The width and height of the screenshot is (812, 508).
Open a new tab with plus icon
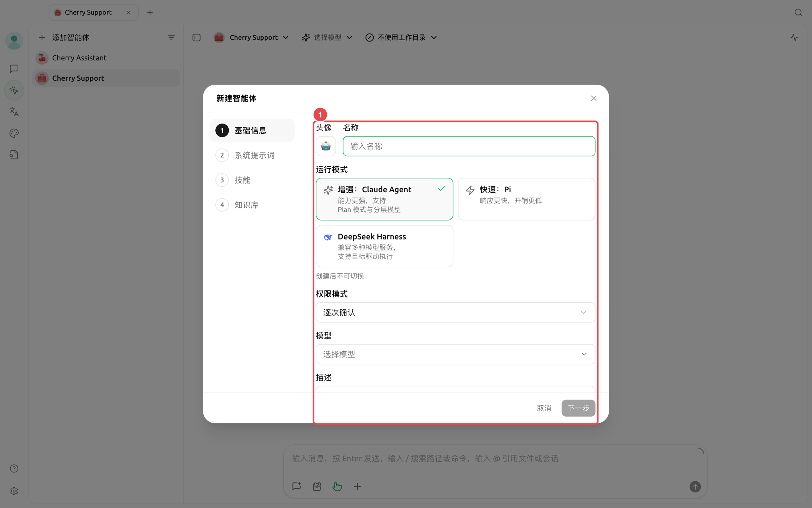[x=150, y=13]
